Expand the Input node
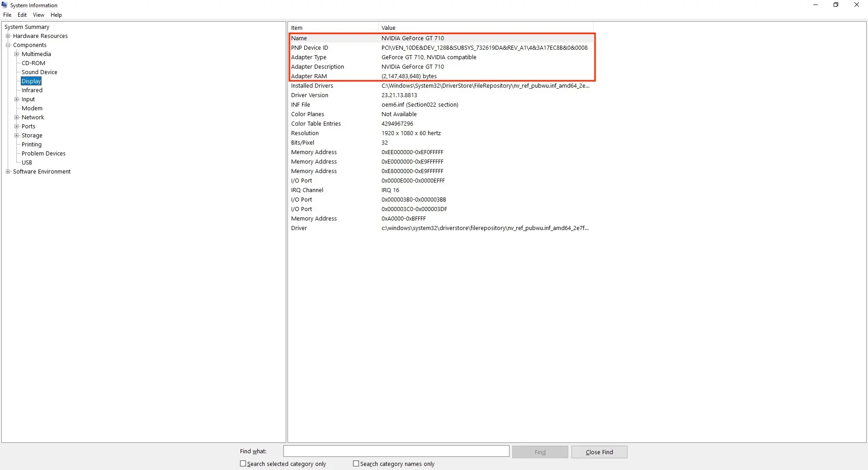Screen dimensions: 868x470 [x=17, y=99]
